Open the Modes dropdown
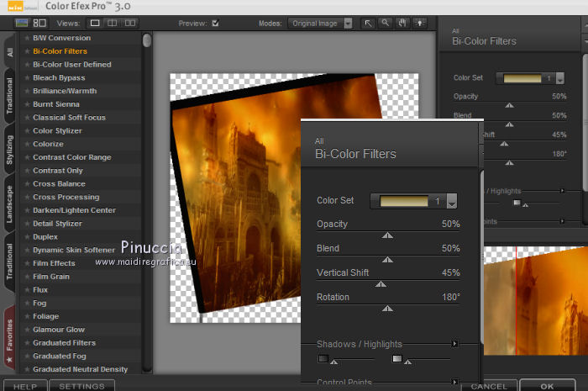588x391 pixels. point(348,24)
